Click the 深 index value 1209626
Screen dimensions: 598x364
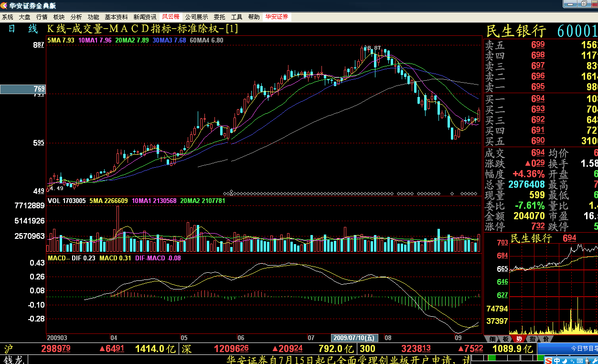pos(231,349)
